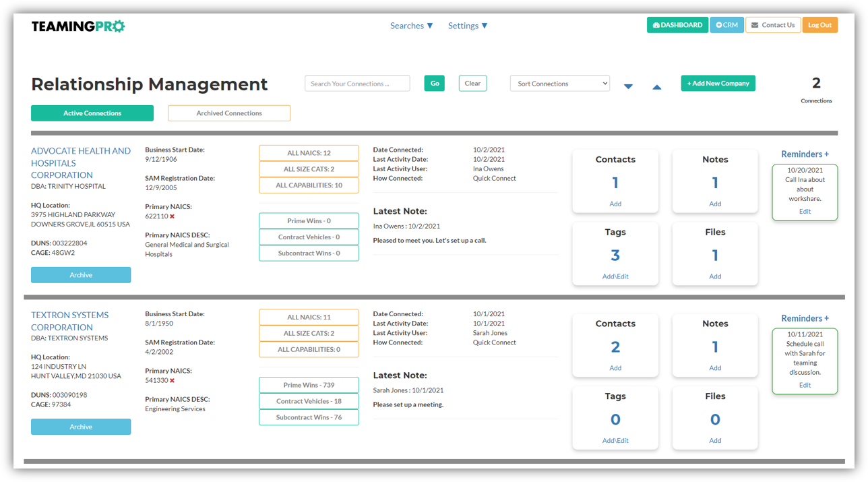Remove primary NAICS 622110 red X
868x482 pixels.
point(172,216)
